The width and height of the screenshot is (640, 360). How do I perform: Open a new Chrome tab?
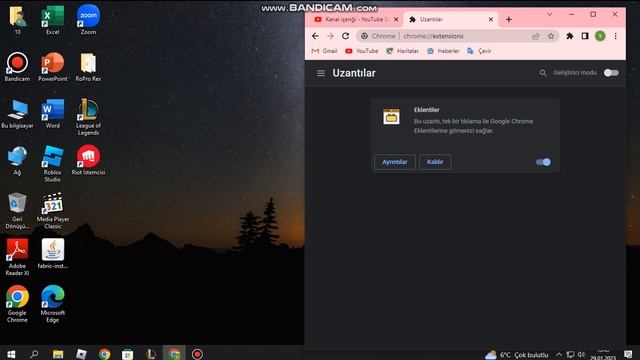(x=509, y=19)
